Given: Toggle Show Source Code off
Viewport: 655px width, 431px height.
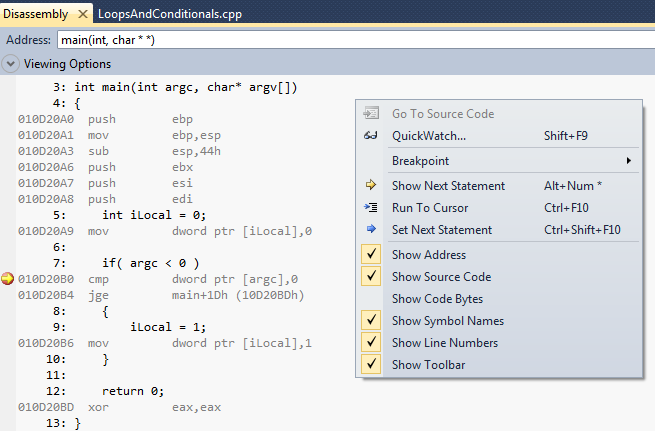Looking at the screenshot, I should coord(372,277).
